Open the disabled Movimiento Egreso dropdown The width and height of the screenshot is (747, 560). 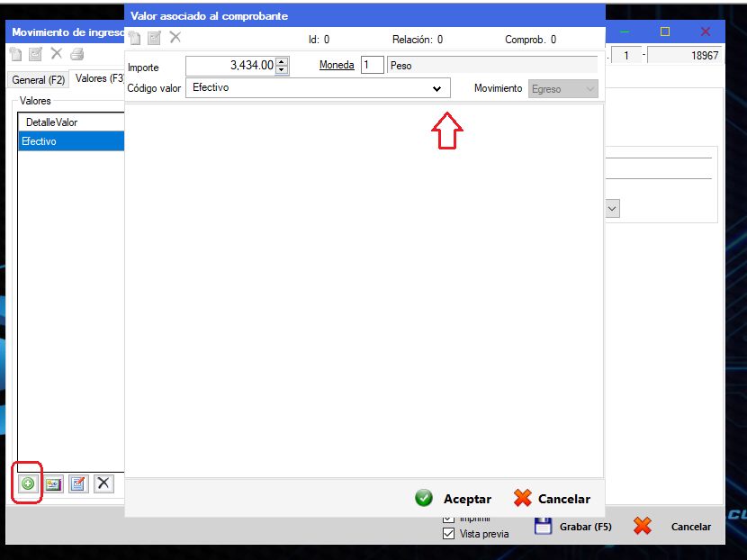[x=562, y=88]
